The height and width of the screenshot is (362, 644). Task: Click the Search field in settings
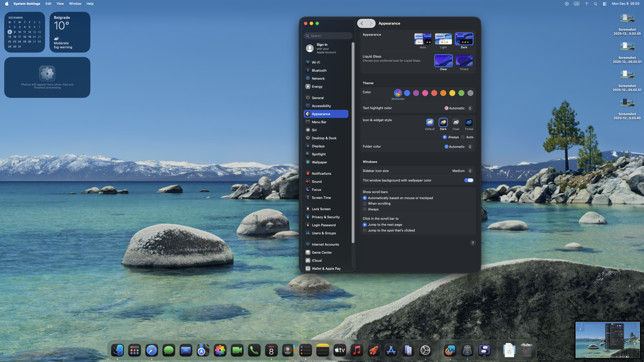coord(328,36)
